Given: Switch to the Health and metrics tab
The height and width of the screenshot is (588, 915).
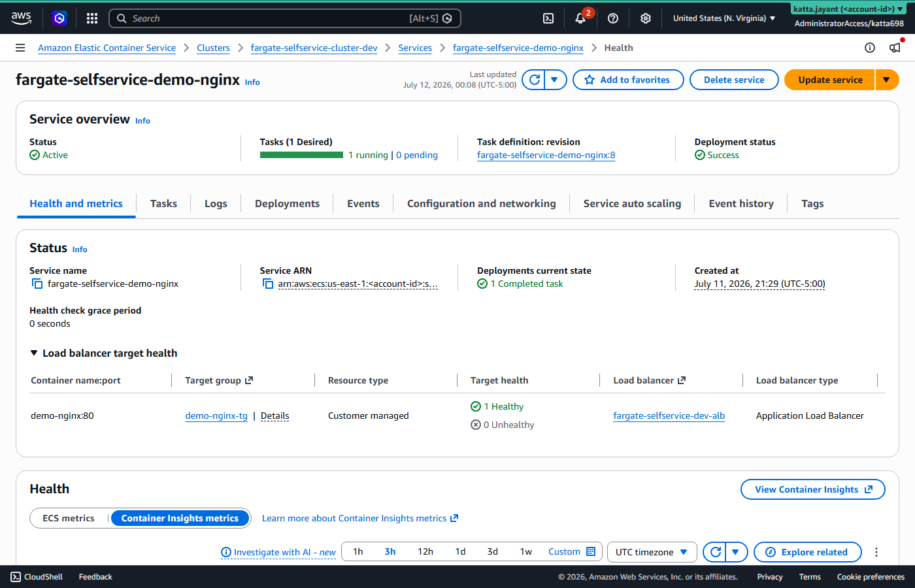Looking at the screenshot, I should pos(76,204).
